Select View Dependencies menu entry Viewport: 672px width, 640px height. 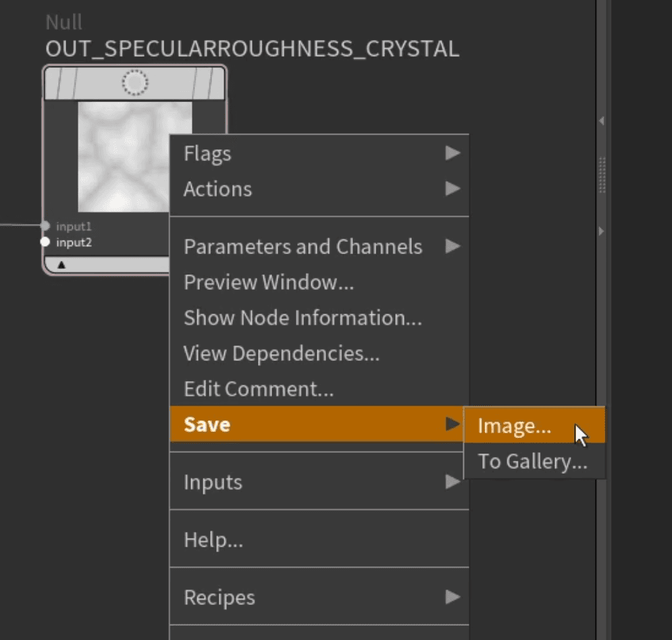282,353
